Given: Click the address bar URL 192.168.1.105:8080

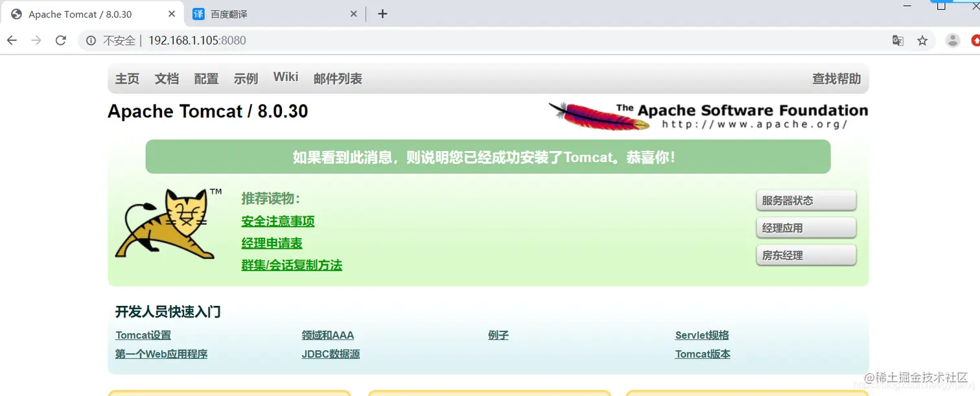Looking at the screenshot, I should tap(197, 40).
